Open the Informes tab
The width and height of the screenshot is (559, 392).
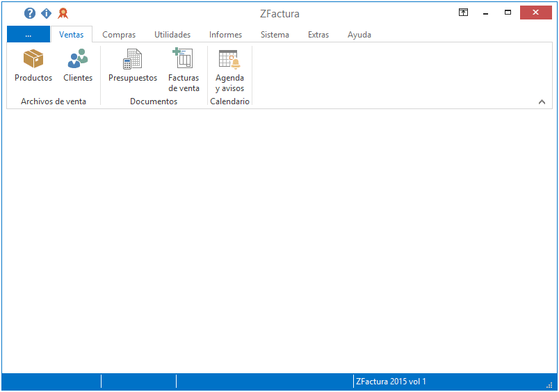tap(225, 35)
